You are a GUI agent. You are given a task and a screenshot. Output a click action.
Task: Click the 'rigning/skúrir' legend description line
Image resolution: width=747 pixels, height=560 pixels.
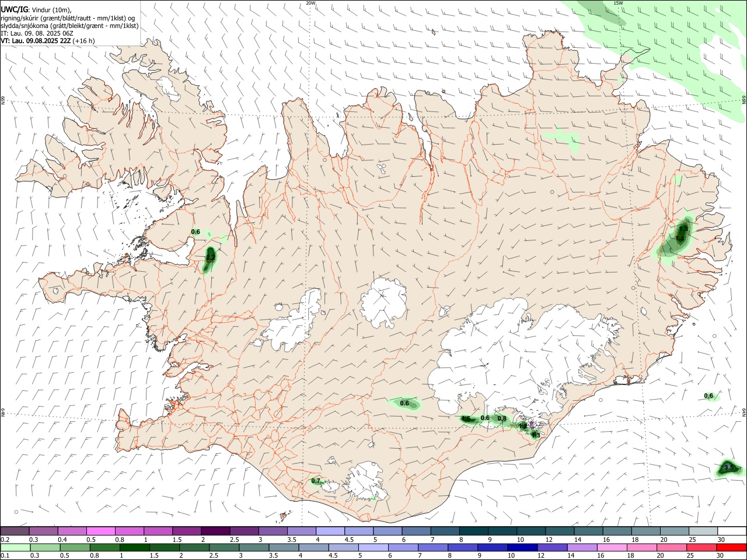[x=68, y=18]
